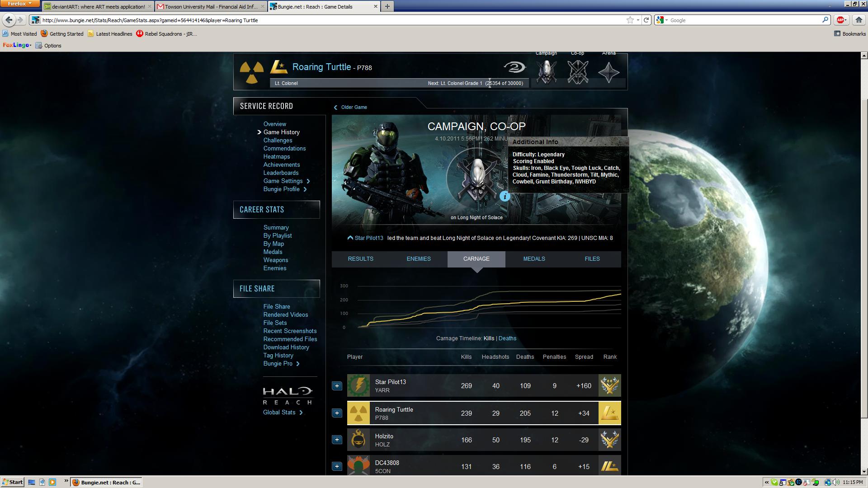Click the Co-op crossed swords icon
This screenshot has height=488, width=868.
[x=578, y=72]
